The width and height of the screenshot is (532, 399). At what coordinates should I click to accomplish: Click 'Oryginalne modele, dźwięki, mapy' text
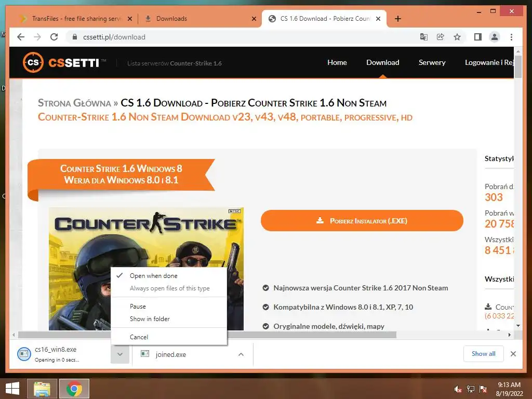329,326
